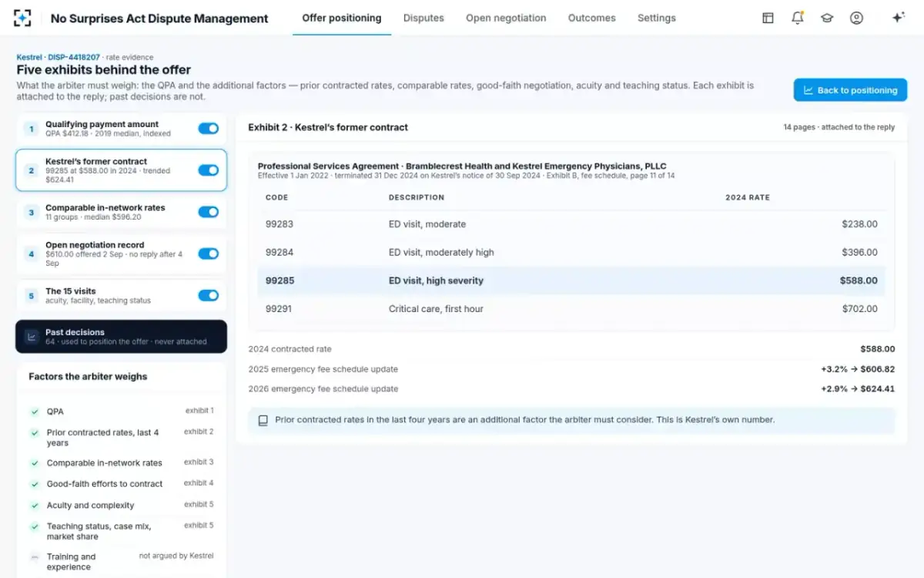The image size is (924, 578).
Task: Open the Open negotiation tab
Action: tap(506, 18)
